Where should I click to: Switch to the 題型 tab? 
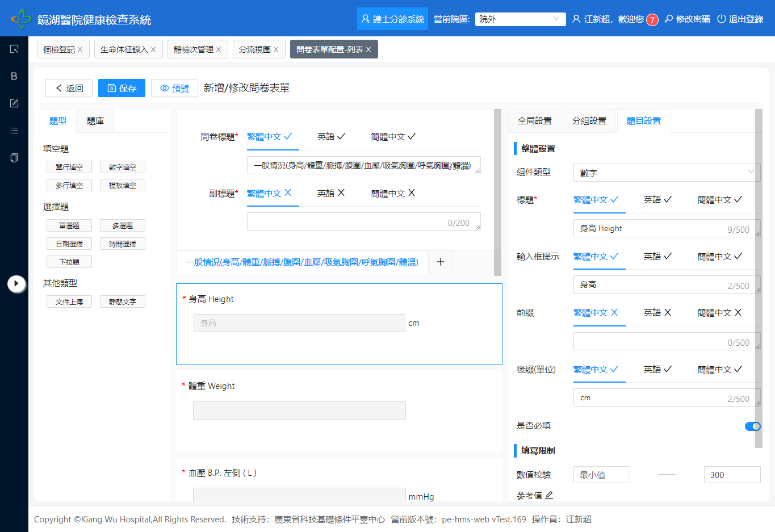[x=58, y=121]
